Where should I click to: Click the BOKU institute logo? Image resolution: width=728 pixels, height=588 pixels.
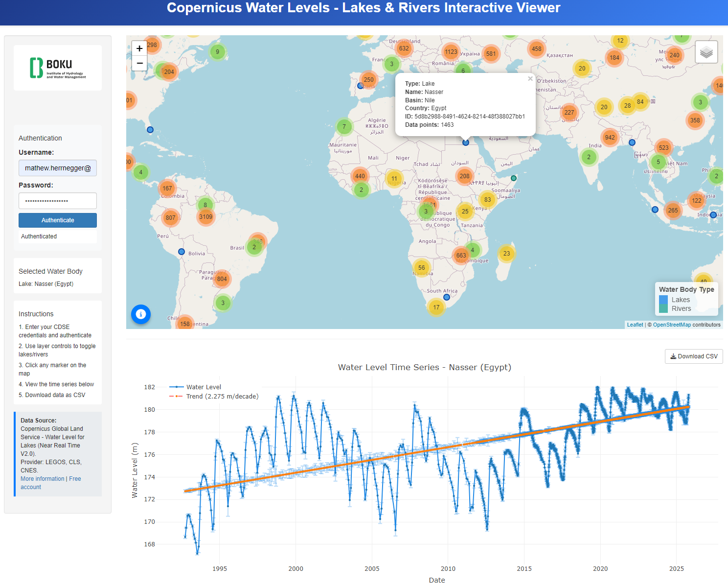pyautogui.click(x=57, y=68)
